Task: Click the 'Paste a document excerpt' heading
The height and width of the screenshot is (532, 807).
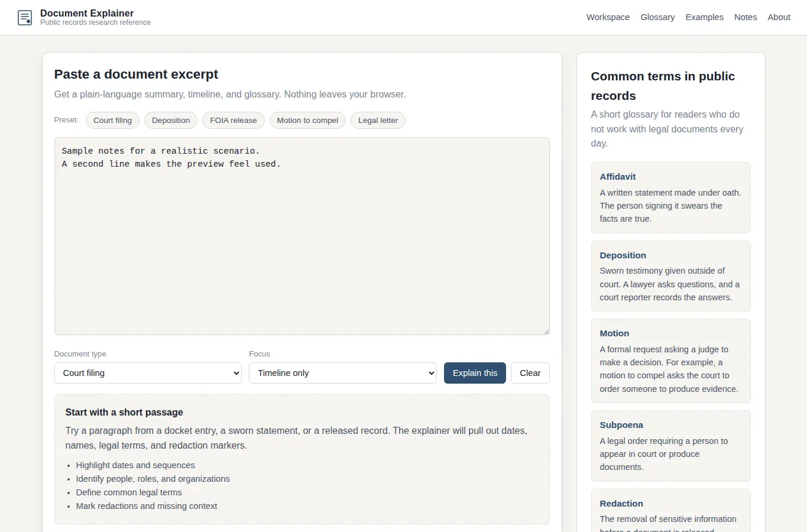Action: (x=136, y=74)
